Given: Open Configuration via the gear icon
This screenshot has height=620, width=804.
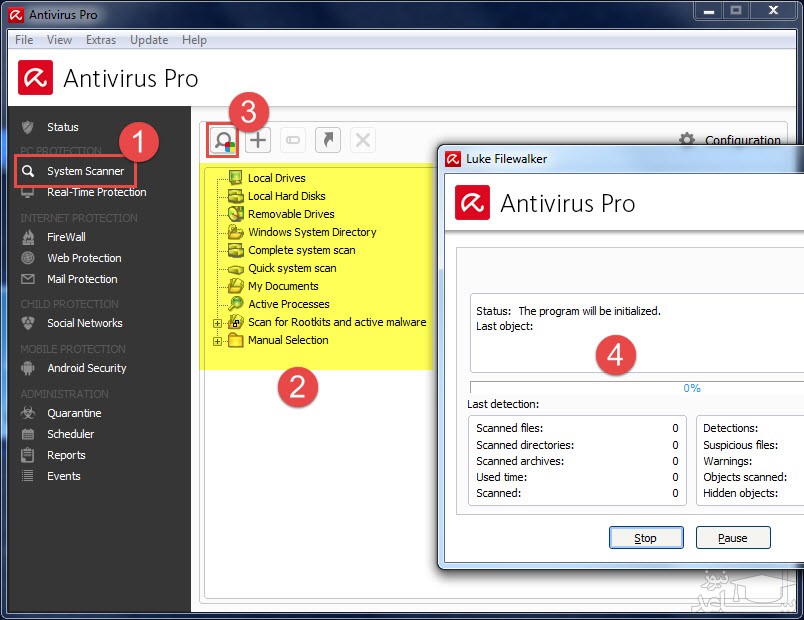Looking at the screenshot, I should (687, 140).
